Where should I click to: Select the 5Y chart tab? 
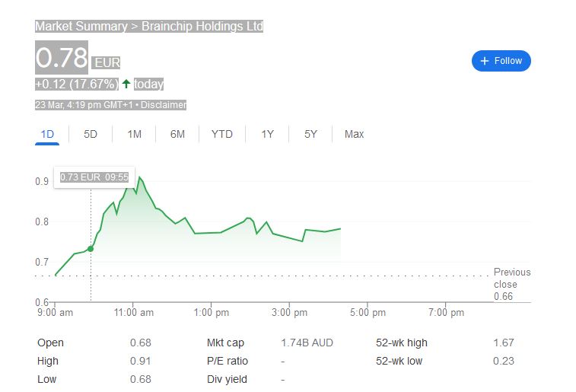(310, 135)
